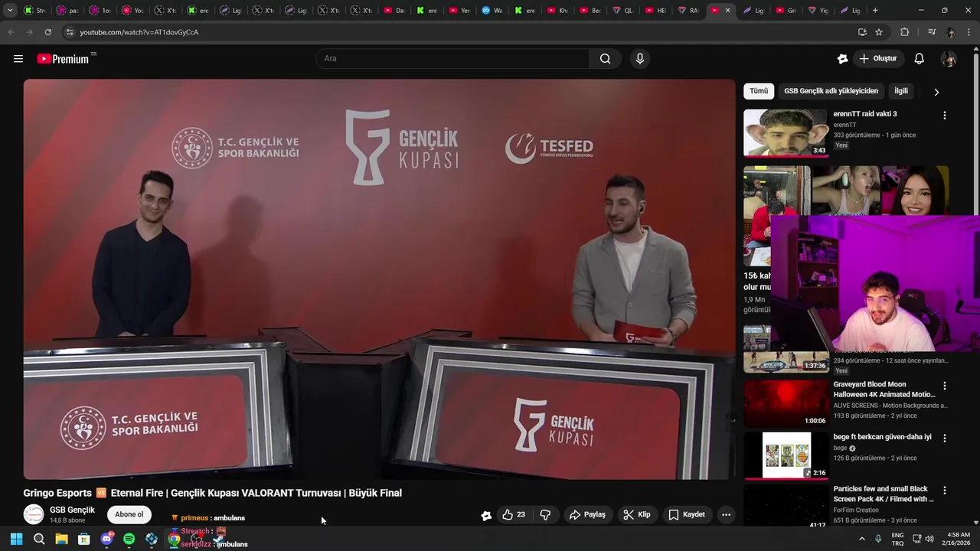Click the search magnifier button

(x=605, y=59)
